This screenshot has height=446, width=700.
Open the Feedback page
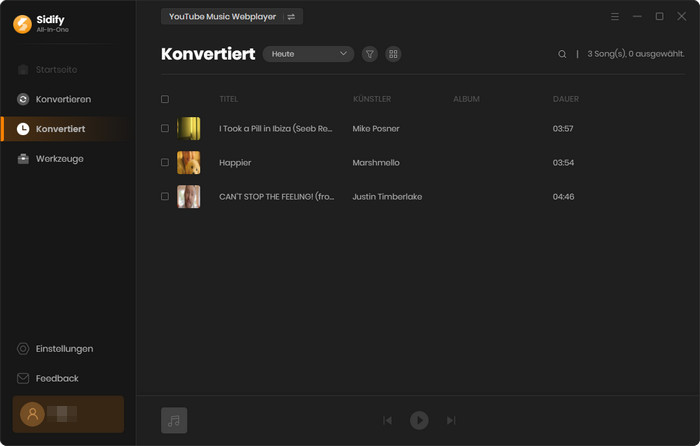[48, 378]
